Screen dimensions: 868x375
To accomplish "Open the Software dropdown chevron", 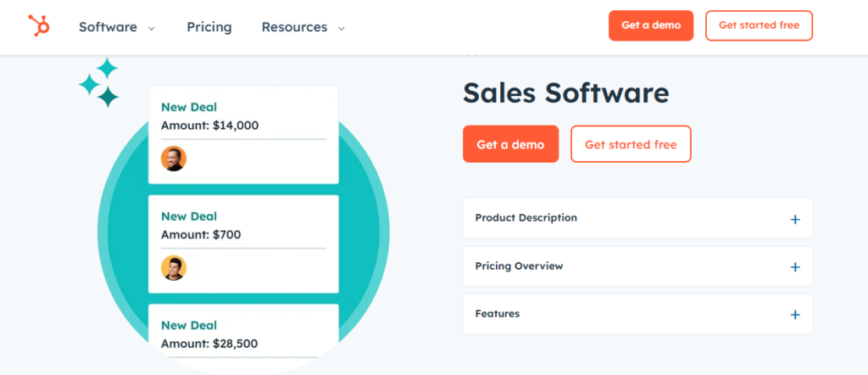I will (x=152, y=28).
